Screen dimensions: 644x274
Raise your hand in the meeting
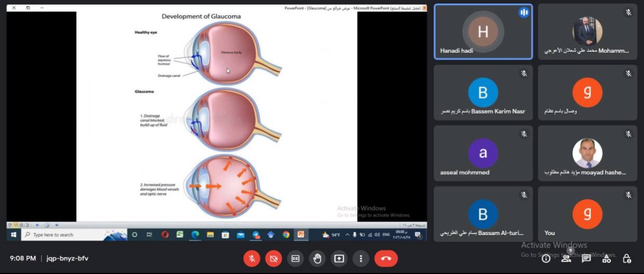317,258
